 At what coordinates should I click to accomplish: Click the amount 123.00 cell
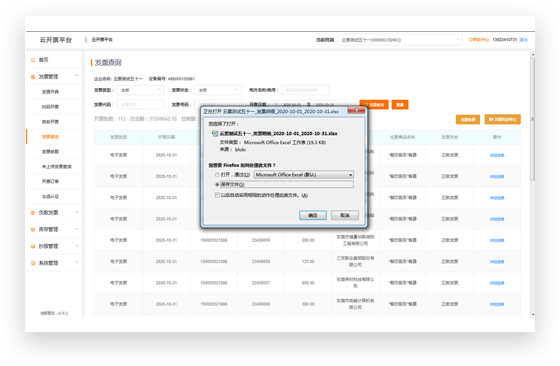pos(308,262)
